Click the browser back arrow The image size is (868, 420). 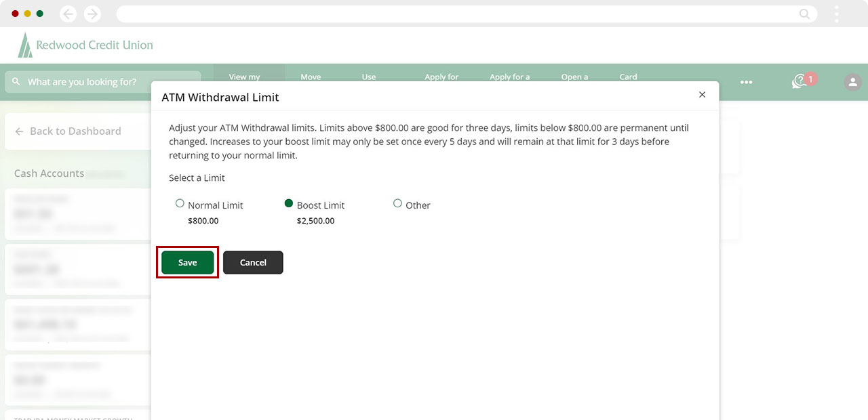click(x=68, y=14)
